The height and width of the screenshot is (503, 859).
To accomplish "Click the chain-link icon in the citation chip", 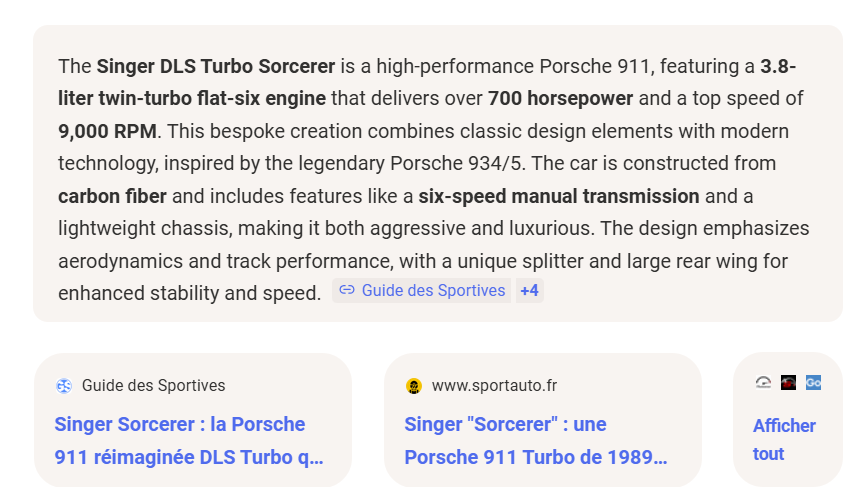I will pos(347,291).
